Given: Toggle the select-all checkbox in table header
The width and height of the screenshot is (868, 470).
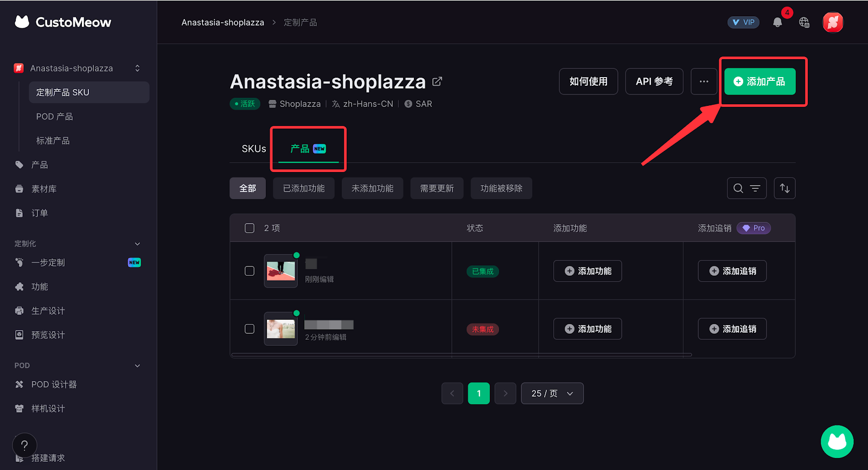Looking at the screenshot, I should coord(250,228).
